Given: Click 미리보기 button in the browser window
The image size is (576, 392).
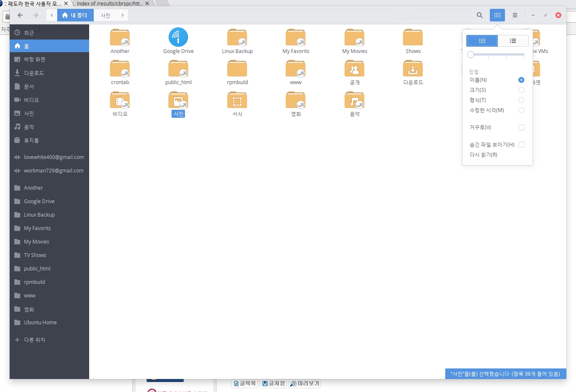Looking at the screenshot, I should click(305, 383).
